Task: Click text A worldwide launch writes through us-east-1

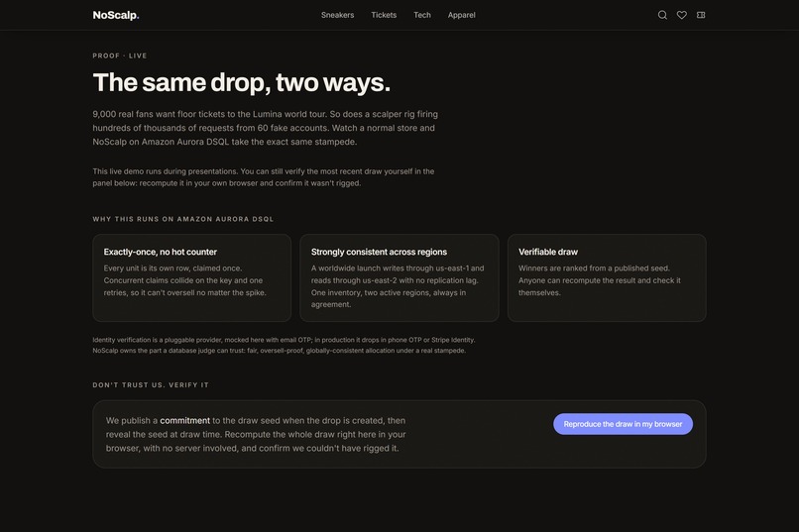Action: click(x=398, y=286)
